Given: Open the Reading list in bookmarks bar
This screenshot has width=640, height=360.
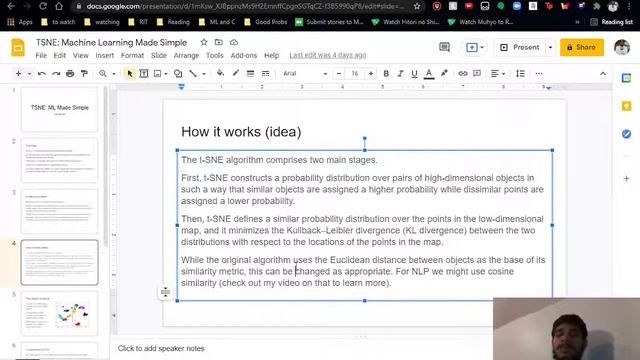Looking at the screenshot, I should [x=612, y=22].
